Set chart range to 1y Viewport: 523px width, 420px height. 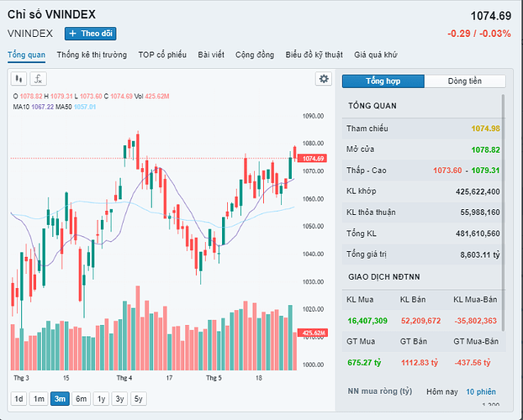coord(101,399)
